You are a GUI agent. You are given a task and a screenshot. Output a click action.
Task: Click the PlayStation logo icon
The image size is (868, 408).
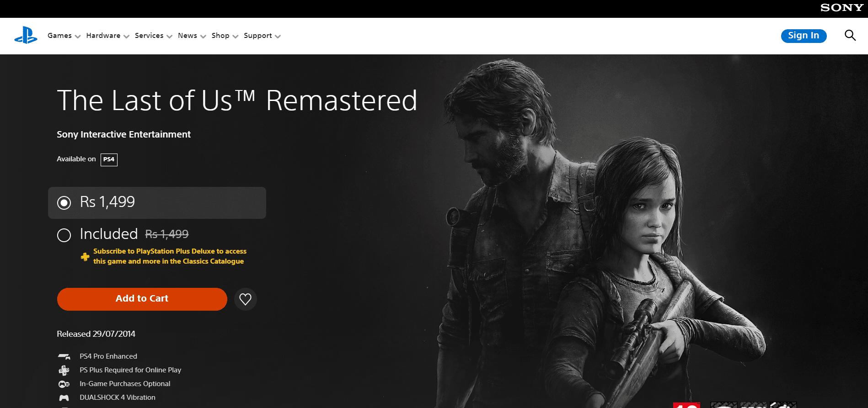tap(26, 36)
